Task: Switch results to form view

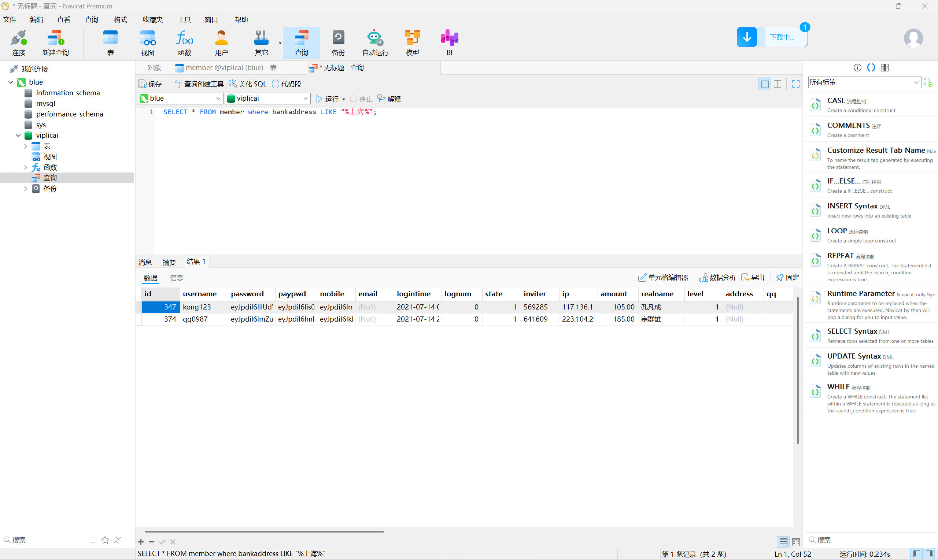Action: [x=796, y=542]
